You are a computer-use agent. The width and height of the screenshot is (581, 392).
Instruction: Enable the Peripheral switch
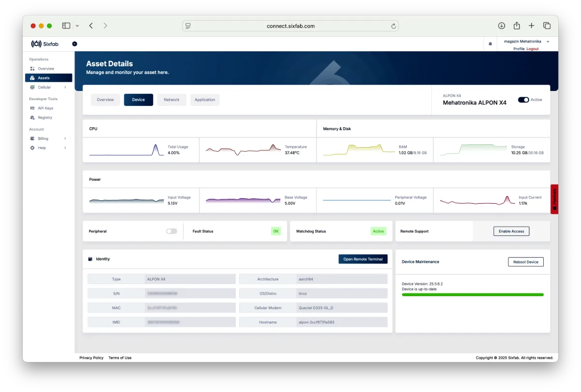point(171,231)
